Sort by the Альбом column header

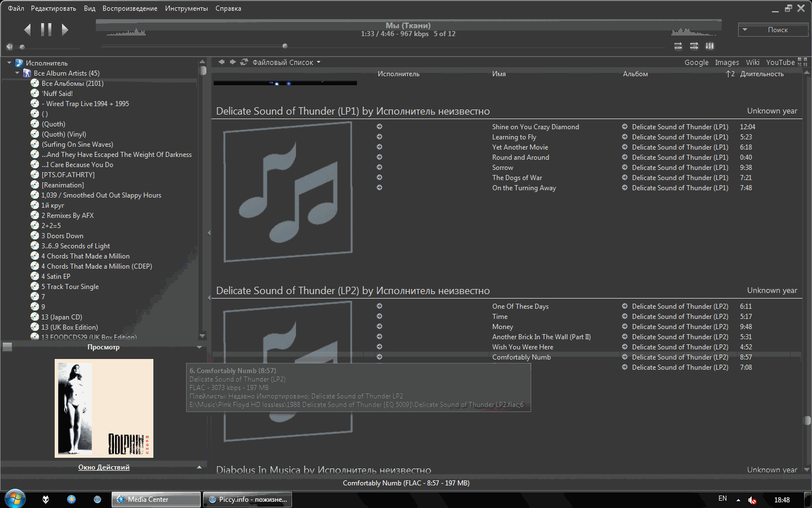coord(636,74)
